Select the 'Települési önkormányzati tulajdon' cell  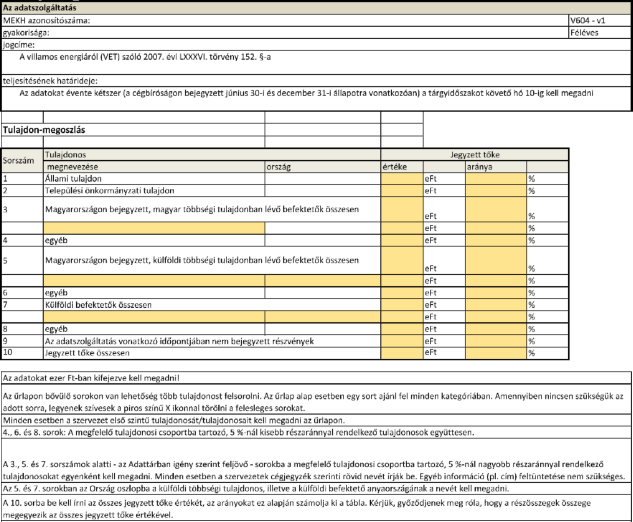coord(154,191)
